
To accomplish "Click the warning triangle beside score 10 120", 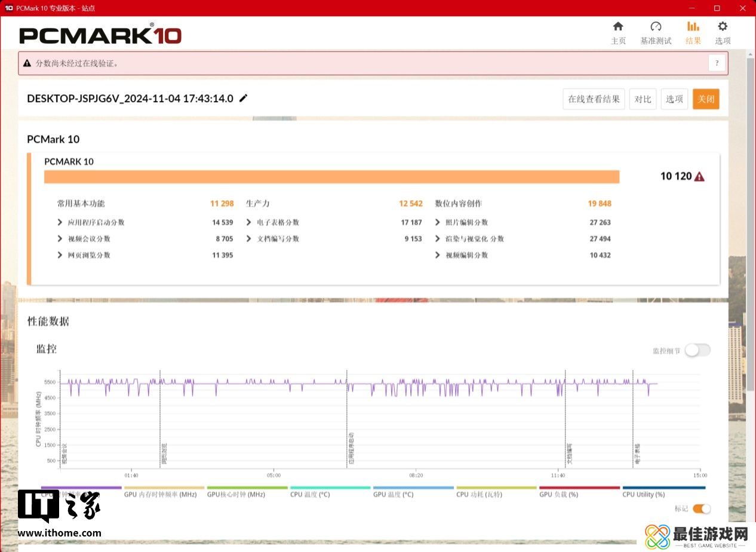I will click(x=699, y=176).
